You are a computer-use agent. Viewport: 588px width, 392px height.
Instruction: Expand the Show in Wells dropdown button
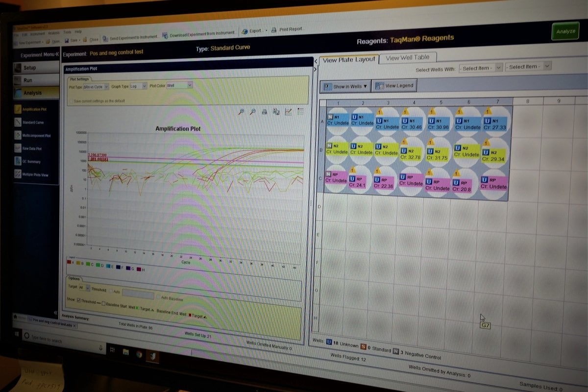coord(345,87)
